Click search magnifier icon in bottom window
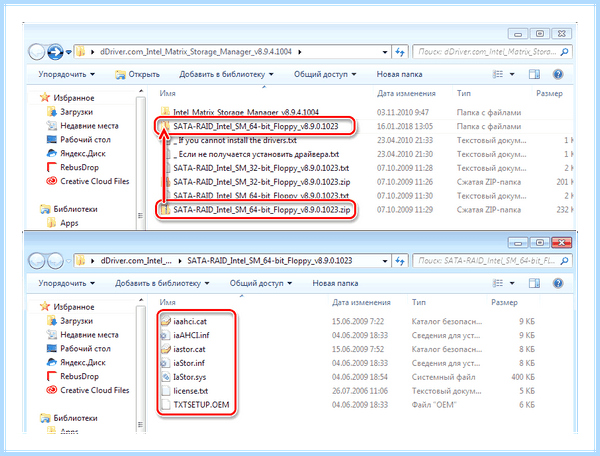 coord(564,261)
